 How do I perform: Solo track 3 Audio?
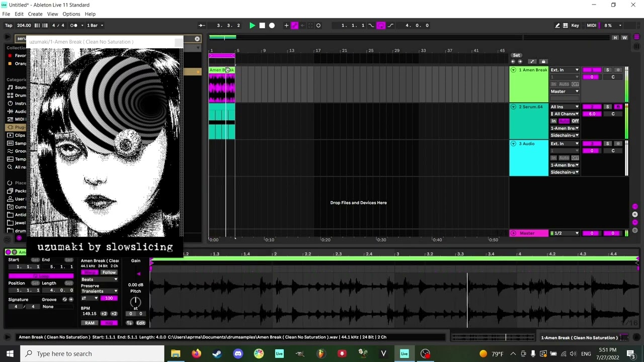607,144
